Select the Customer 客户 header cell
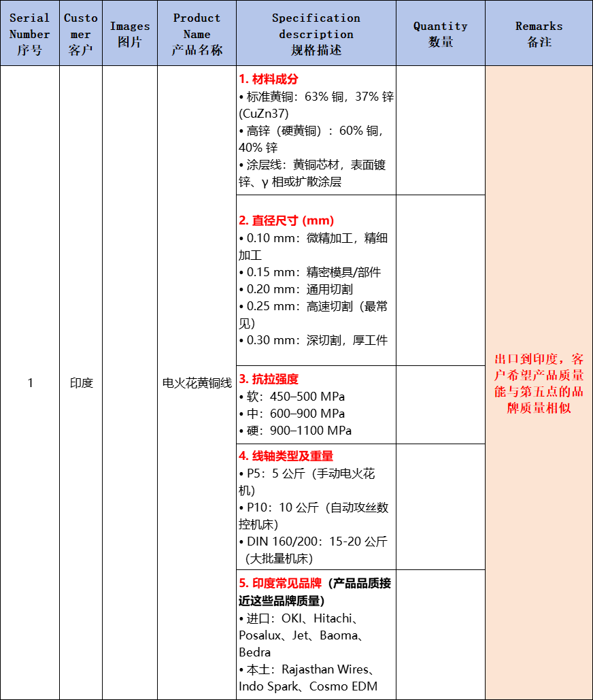Viewport: 593px width, 700px height. coord(81,33)
